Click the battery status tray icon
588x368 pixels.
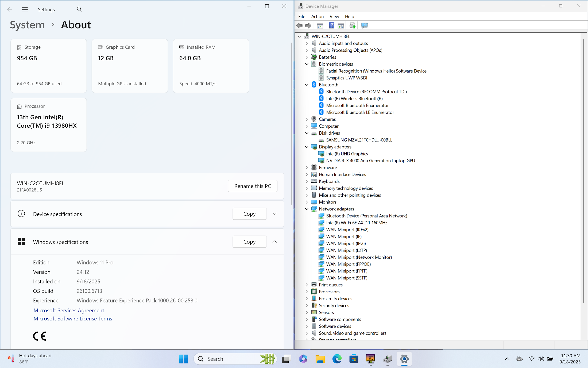[550, 359]
